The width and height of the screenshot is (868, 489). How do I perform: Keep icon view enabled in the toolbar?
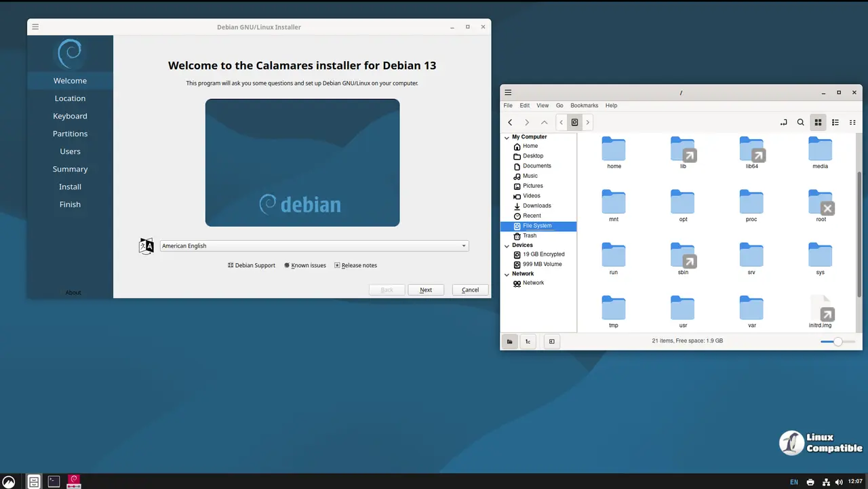coord(818,122)
